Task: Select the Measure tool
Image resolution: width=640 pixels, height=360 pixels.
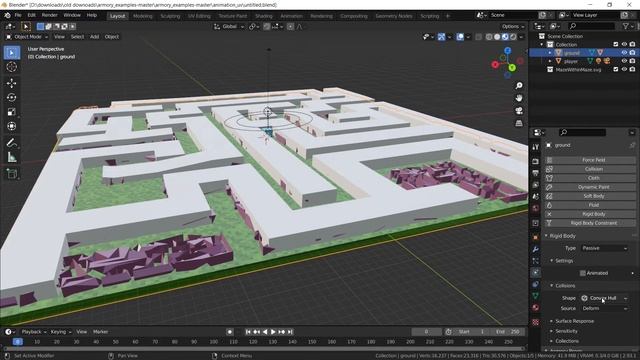Action: click(12, 157)
